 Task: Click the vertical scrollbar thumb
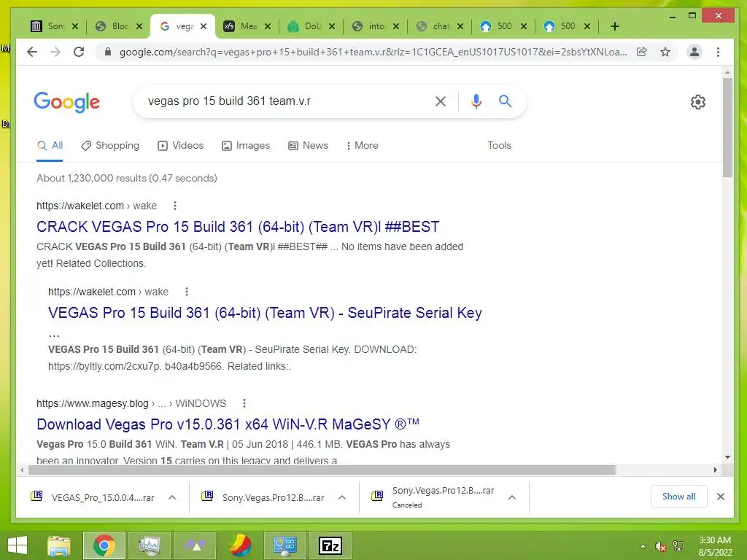tap(727, 128)
